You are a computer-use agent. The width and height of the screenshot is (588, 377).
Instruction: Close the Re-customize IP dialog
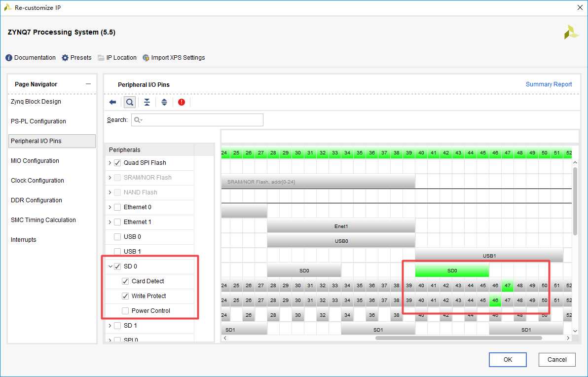(x=580, y=7)
